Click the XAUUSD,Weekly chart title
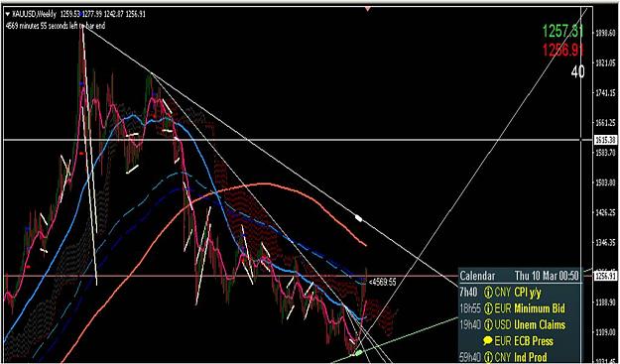Screen dimensions: 620x364 point(35,15)
